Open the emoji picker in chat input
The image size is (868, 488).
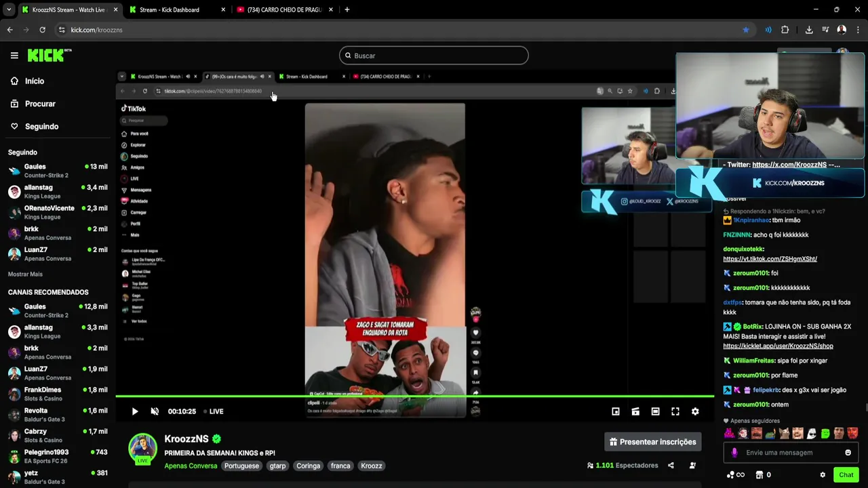pyautogui.click(x=848, y=453)
